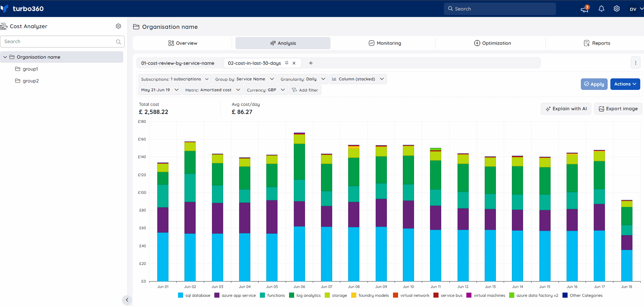Click the Organisation name page heading
This screenshot has width=644, height=306.
(x=170, y=27)
